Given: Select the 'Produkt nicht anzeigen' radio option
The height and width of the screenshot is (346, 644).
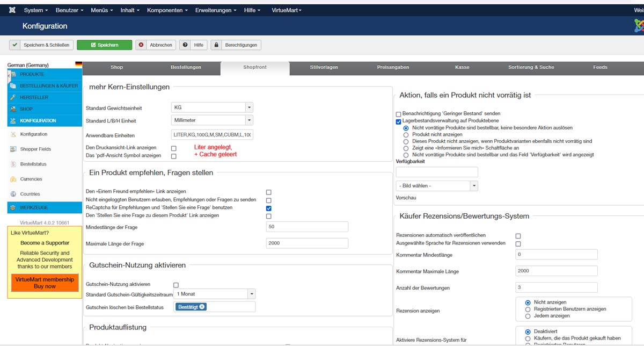Looking at the screenshot, I should pyautogui.click(x=406, y=135).
